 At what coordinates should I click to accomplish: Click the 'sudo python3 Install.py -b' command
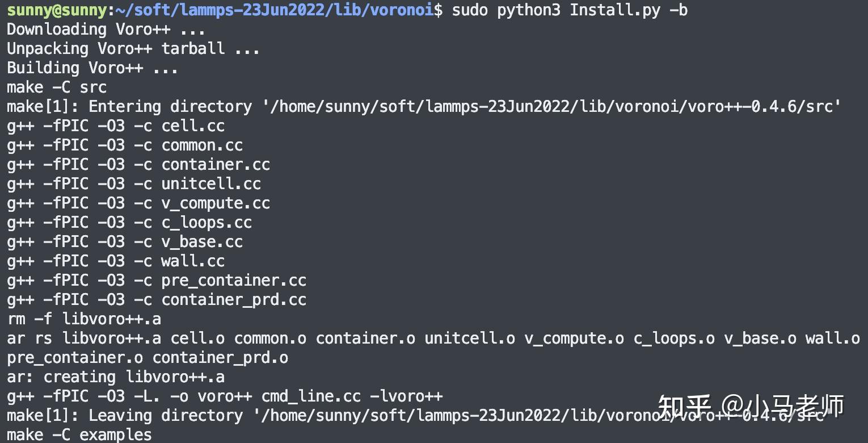pos(570,10)
